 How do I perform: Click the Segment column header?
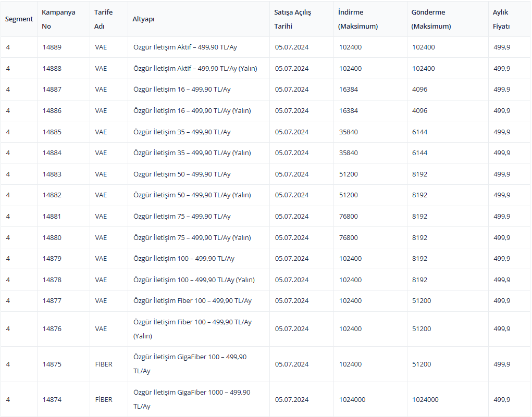[x=19, y=19]
